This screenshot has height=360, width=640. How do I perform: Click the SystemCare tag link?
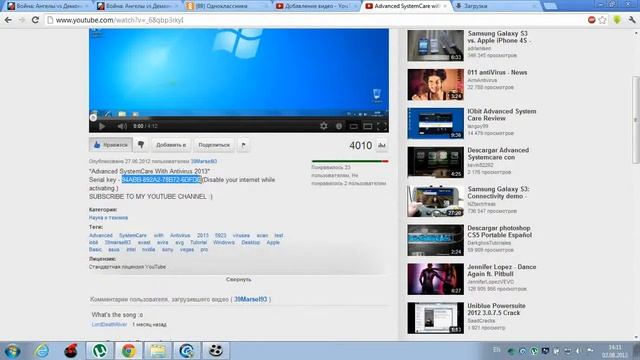click(133, 236)
